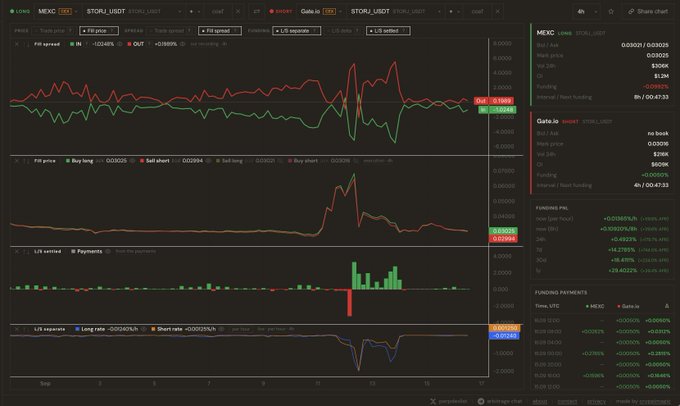
Task: Click the info icon beside Payments
Action: (108, 252)
